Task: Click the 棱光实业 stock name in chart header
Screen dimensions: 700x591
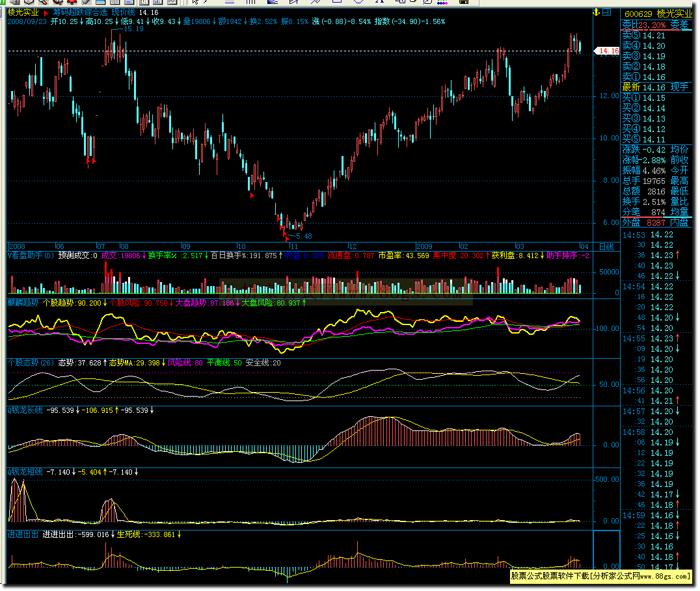Action: pyautogui.click(x=23, y=12)
